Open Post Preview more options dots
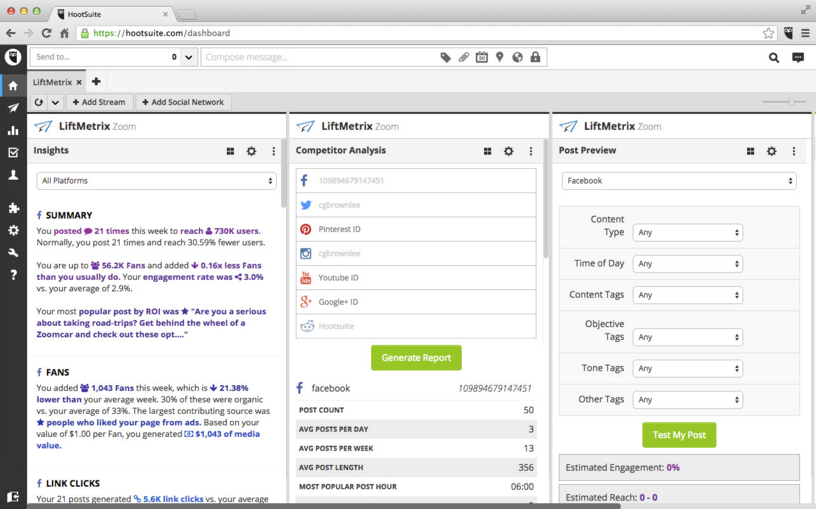816x509 pixels. (x=794, y=151)
